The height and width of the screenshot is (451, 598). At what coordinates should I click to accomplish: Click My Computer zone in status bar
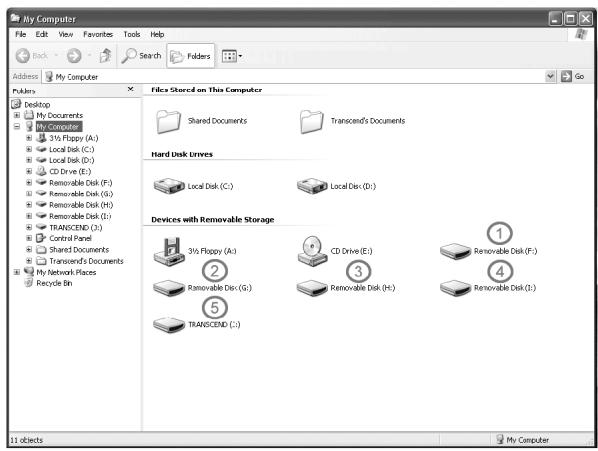click(x=522, y=440)
